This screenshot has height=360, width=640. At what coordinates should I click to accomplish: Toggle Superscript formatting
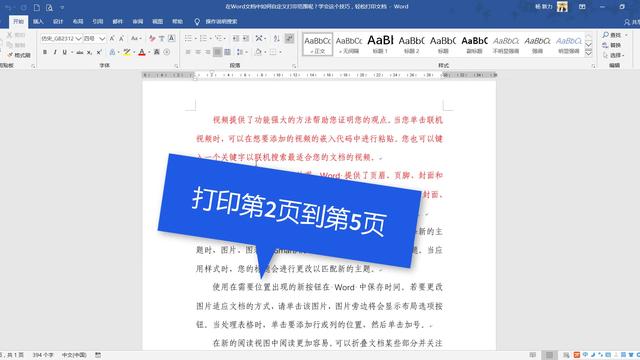99,52
